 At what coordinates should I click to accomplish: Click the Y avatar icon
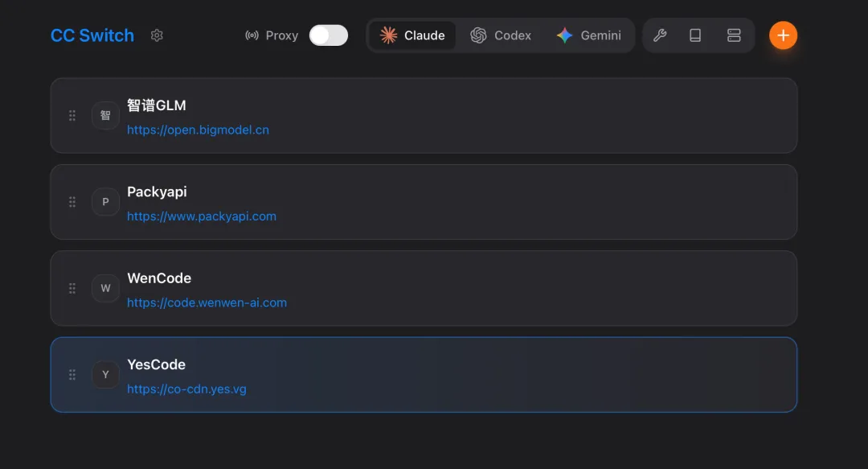(105, 375)
